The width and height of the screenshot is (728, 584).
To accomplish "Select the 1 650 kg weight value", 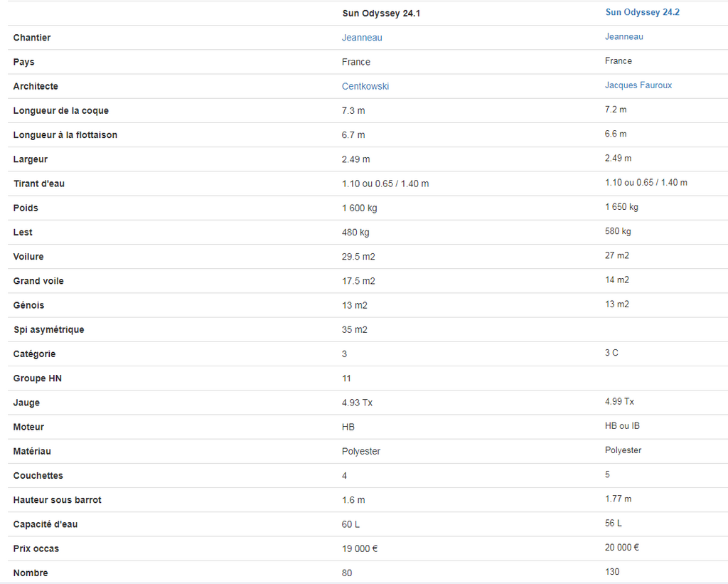I will tap(621, 207).
